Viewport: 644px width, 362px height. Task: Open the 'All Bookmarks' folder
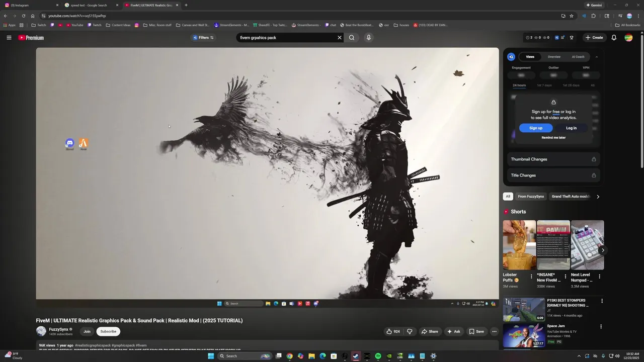627,25
